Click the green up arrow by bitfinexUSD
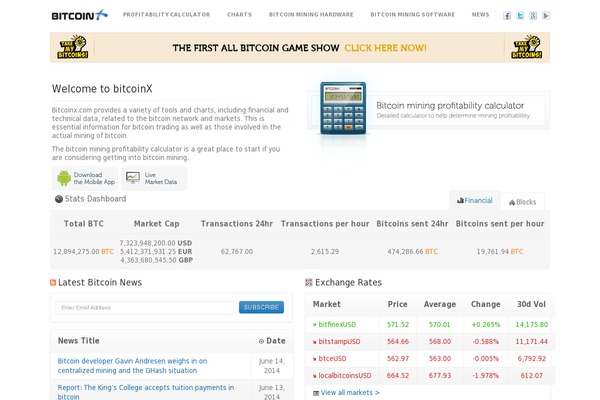600x400 pixels. pos(315,325)
